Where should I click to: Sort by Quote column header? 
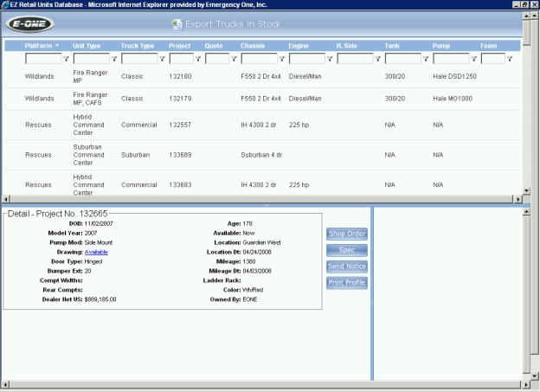click(x=214, y=46)
